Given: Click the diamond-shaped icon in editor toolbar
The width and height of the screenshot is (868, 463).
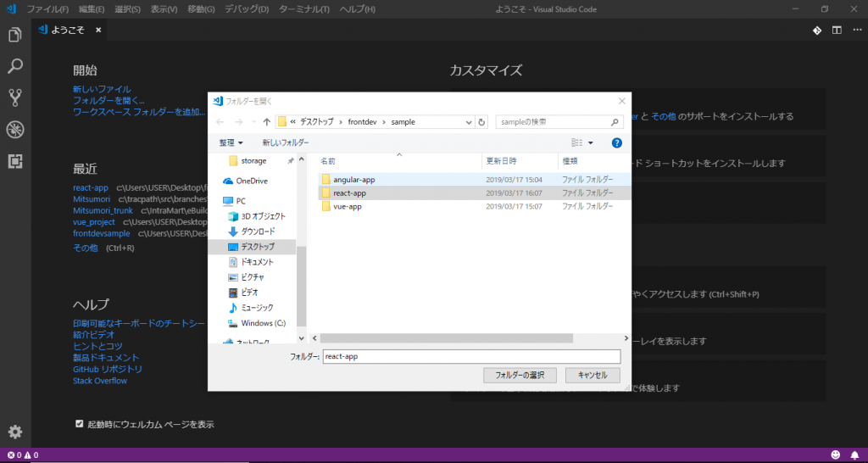Looking at the screenshot, I should point(816,30).
